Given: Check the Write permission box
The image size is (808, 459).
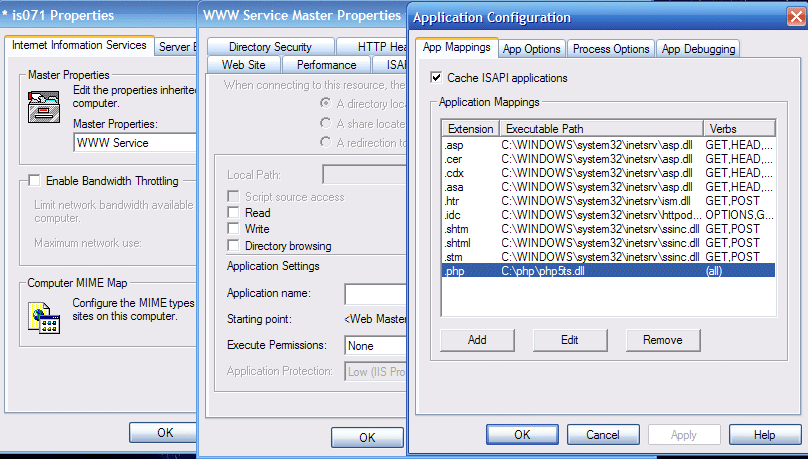Looking at the screenshot, I should 233,229.
